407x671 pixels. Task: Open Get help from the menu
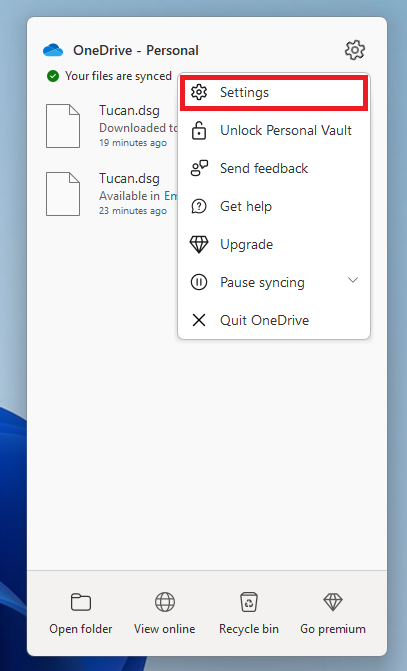(273, 206)
